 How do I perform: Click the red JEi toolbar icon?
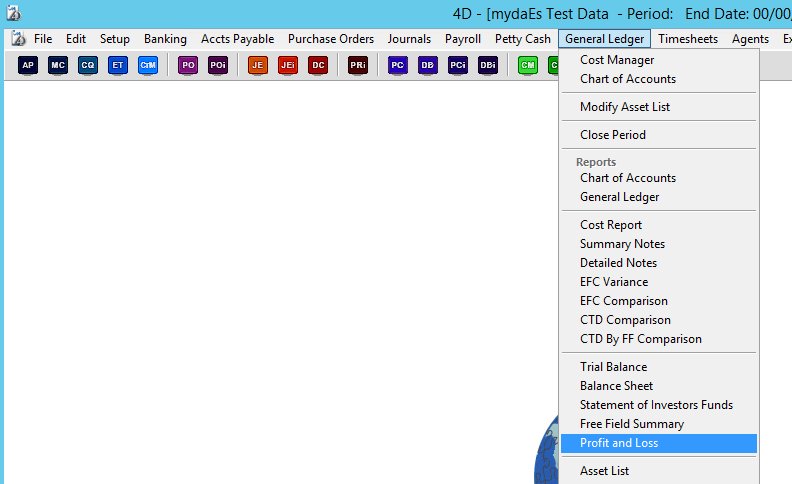pos(288,65)
